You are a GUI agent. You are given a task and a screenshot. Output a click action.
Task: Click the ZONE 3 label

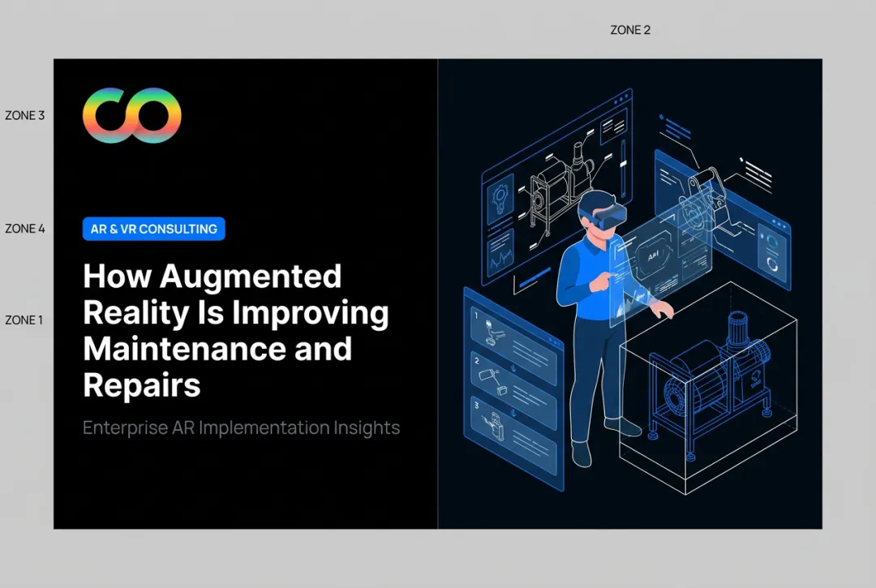click(24, 116)
